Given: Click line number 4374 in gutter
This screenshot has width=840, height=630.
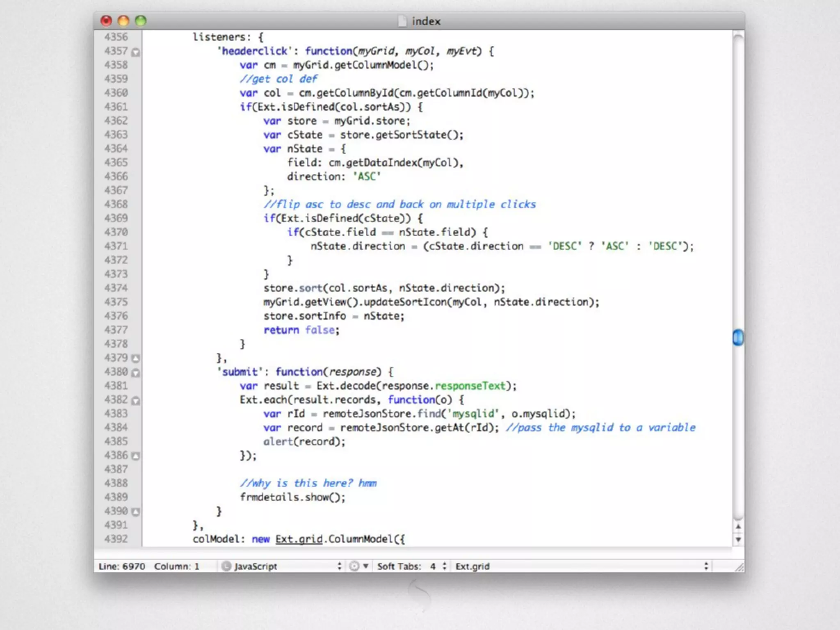Looking at the screenshot, I should tap(116, 288).
